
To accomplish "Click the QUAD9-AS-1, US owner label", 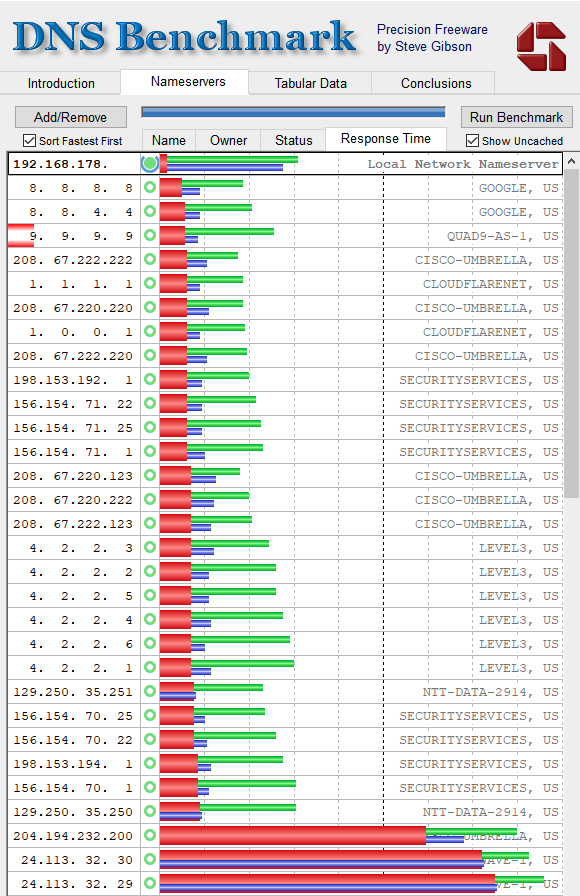I will click(502, 236).
